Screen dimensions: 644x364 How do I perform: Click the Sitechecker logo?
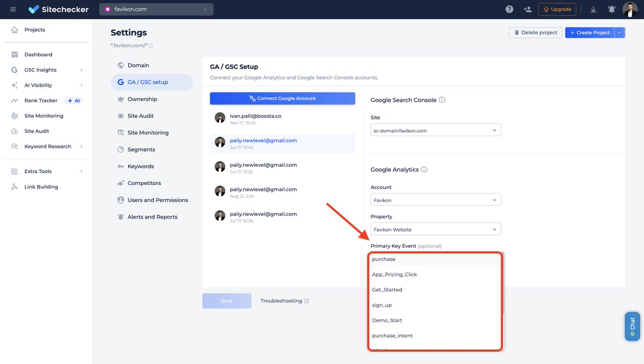pyautogui.click(x=58, y=9)
